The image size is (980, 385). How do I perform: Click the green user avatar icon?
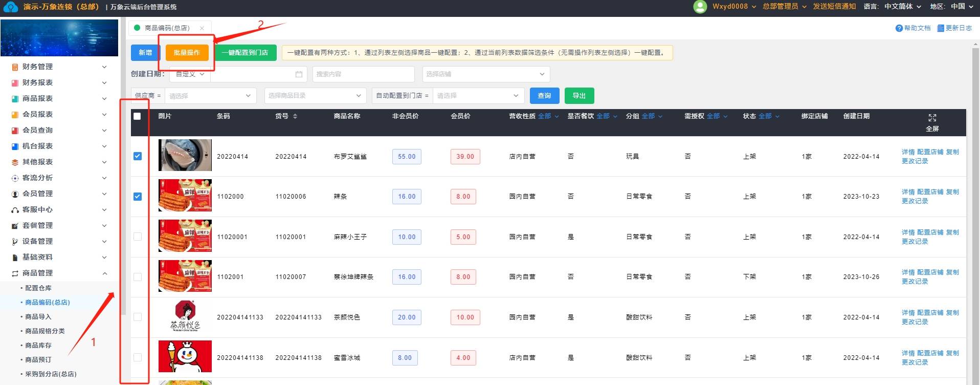[x=700, y=7]
